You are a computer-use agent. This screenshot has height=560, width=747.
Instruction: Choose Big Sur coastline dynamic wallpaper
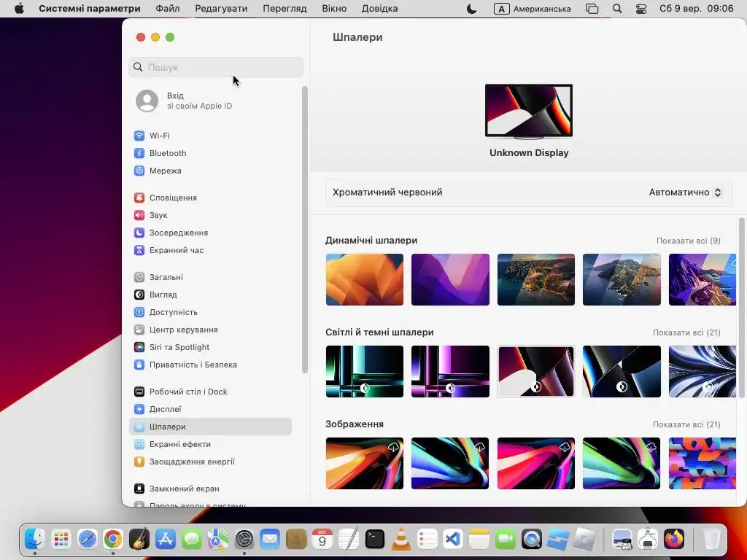(x=536, y=279)
